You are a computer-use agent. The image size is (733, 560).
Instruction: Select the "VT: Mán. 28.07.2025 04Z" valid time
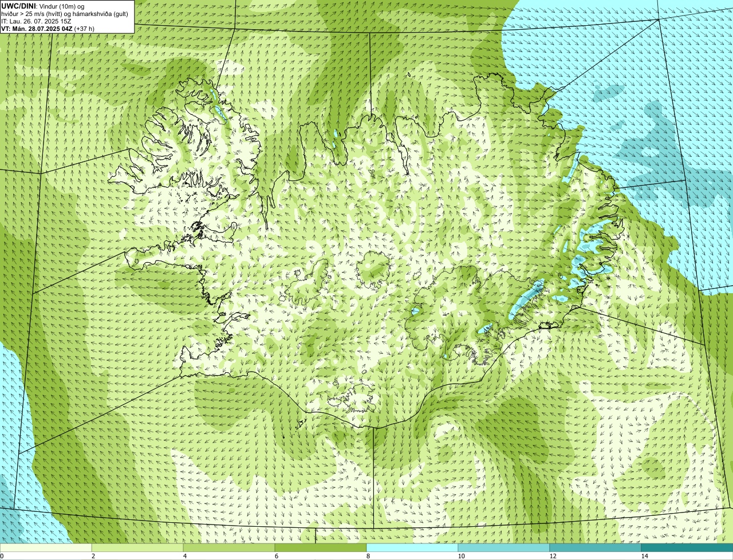point(37,29)
